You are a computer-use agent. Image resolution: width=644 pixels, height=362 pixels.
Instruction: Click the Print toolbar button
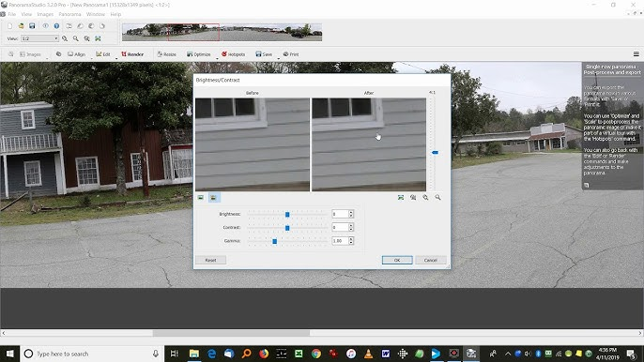[291, 54]
